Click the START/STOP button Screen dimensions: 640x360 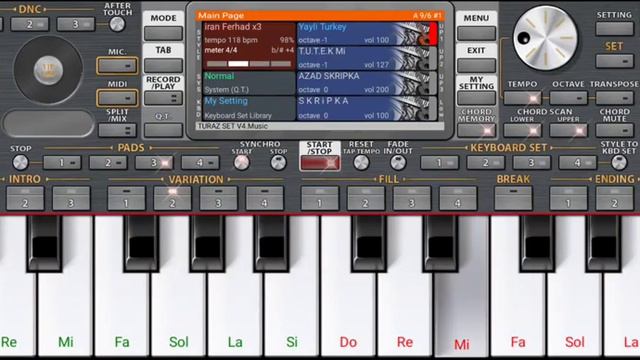(320, 163)
